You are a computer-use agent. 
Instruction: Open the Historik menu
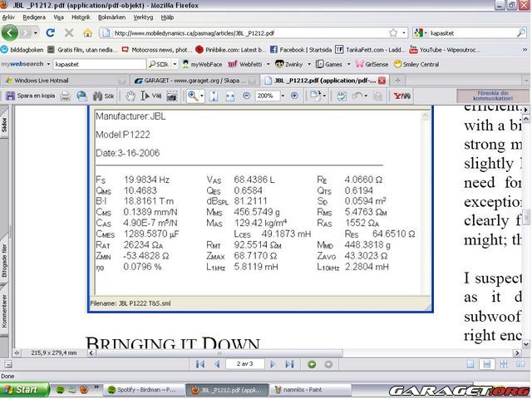point(81,17)
